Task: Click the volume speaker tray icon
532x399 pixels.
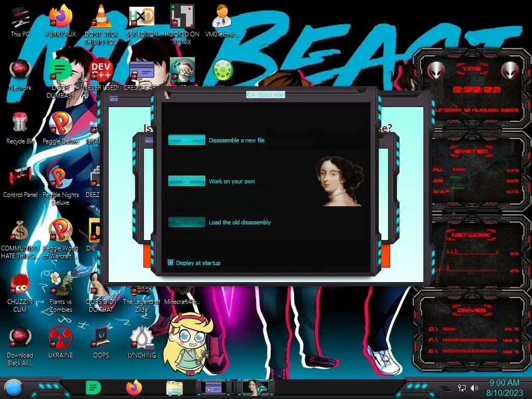Action: click(474, 388)
